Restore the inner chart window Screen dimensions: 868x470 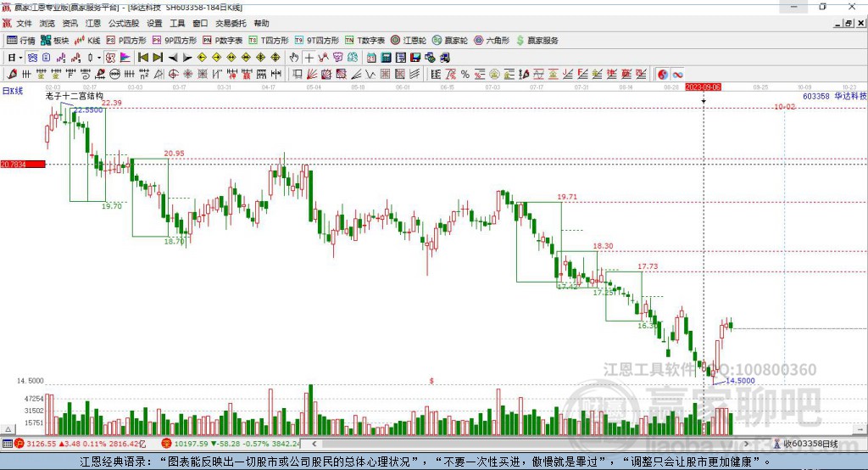[x=849, y=23]
